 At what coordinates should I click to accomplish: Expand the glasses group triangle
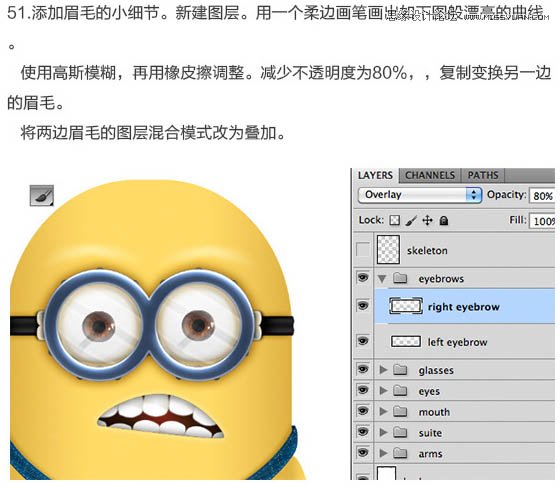tap(383, 370)
